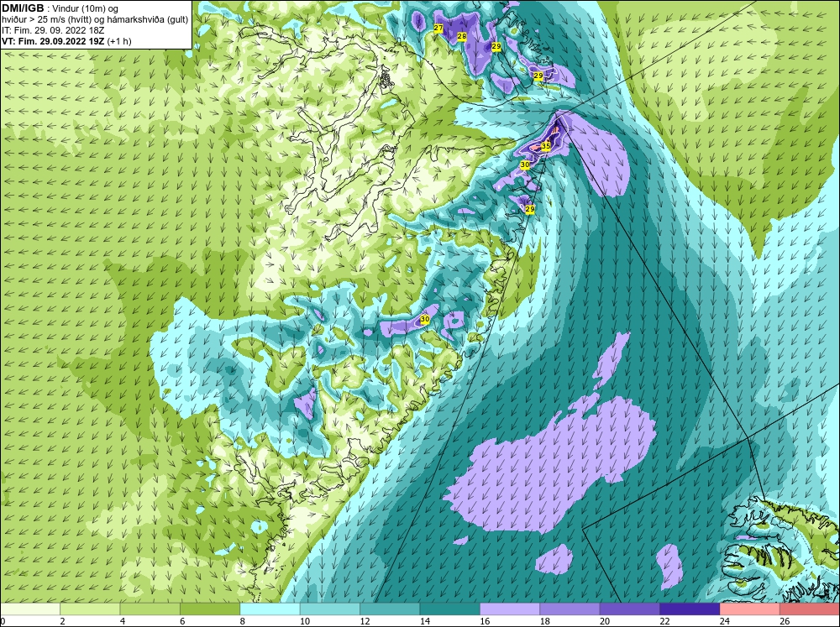The width and height of the screenshot is (840, 627).
Task: Click the dark teal 14–16 m/s legend swatch
Action: (450, 609)
